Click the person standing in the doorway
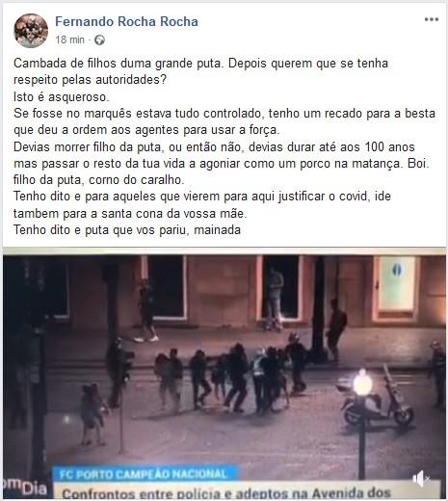Image resolution: width=448 pixels, height=501 pixels. [276, 299]
